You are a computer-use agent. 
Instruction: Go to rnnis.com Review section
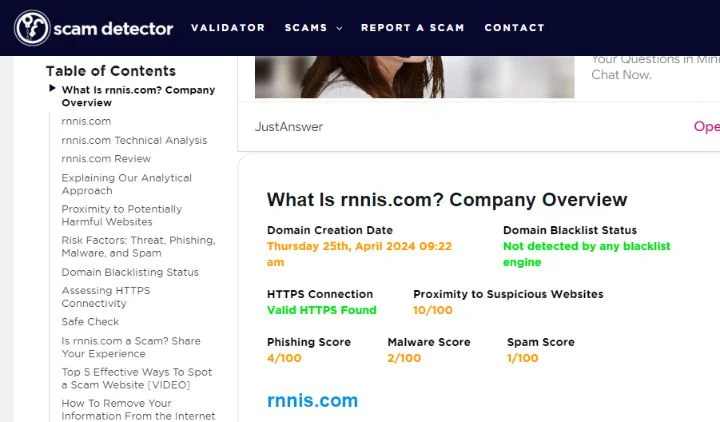106,158
